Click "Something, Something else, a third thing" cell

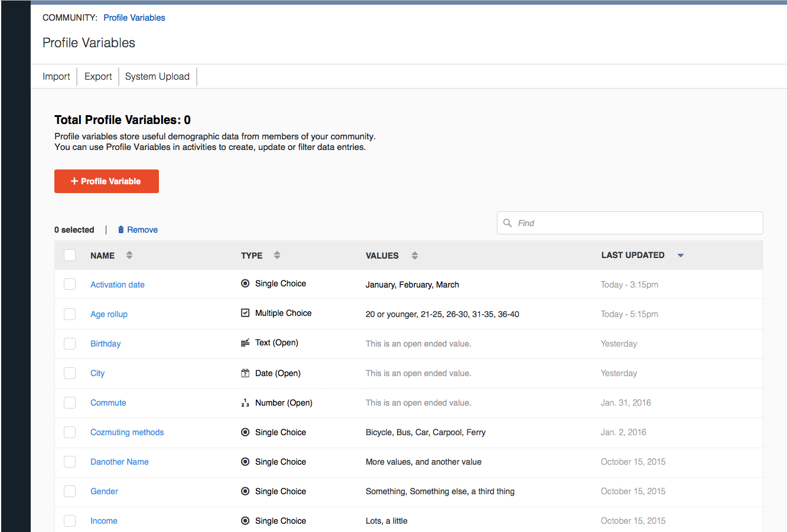(440, 491)
